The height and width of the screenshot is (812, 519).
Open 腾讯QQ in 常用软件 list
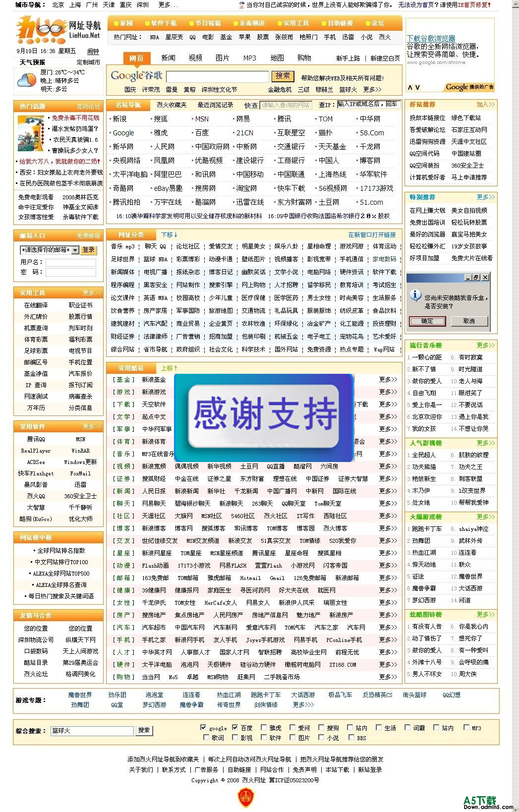[36, 439]
